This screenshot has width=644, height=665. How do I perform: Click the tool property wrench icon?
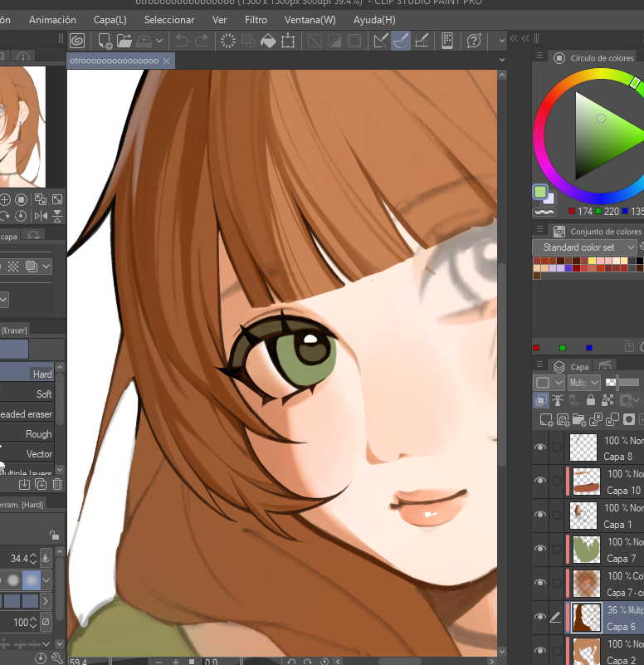pyautogui.click(x=56, y=658)
